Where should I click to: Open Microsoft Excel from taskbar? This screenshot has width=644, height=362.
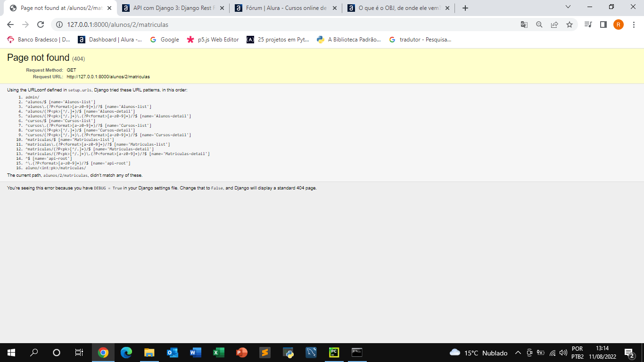[x=219, y=353]
